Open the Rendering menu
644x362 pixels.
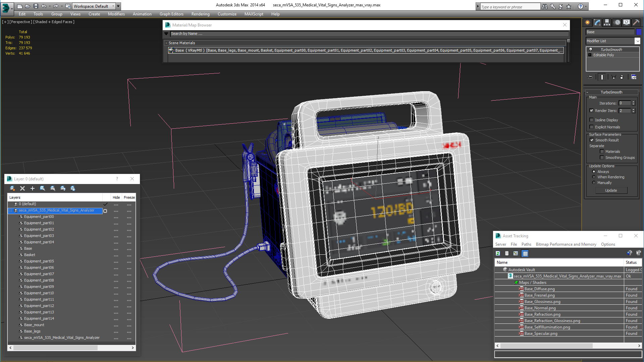click(x=200, y=14)
